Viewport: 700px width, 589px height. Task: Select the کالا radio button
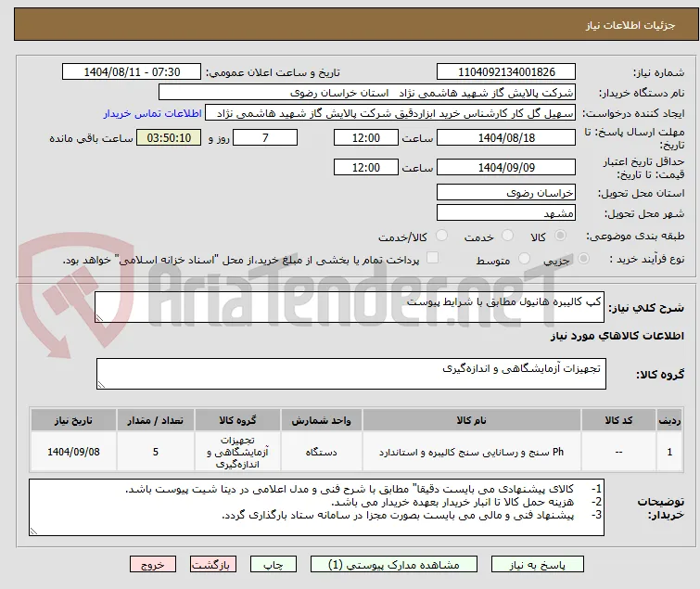pos(560,236)
